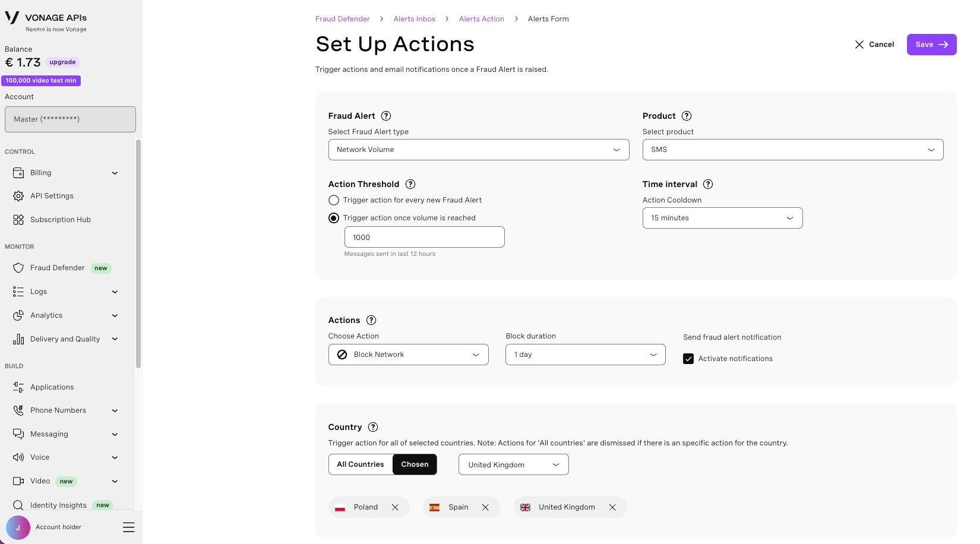980x544 pixels.
Task: Click the Country help icon
Action: [373, 427]
